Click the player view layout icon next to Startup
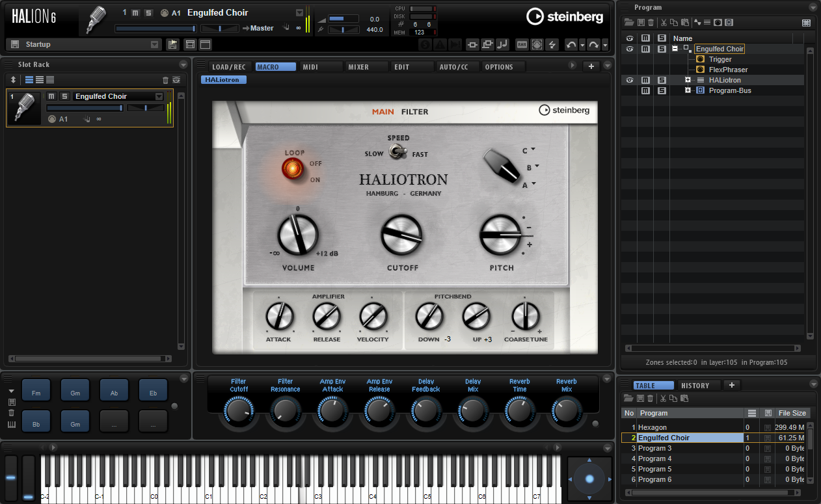The height and width of the screenshot is (504, 821). [x=191, y=44]
